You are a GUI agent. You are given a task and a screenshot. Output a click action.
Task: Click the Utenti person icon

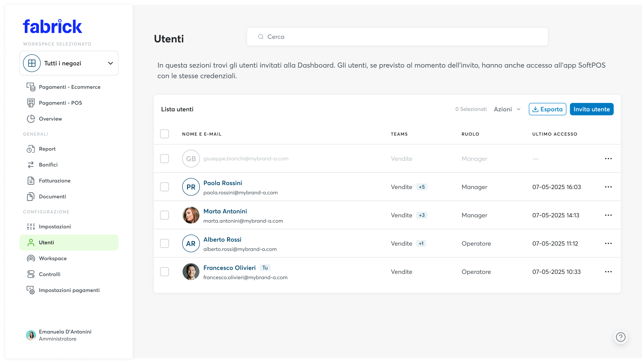point(31,242)
